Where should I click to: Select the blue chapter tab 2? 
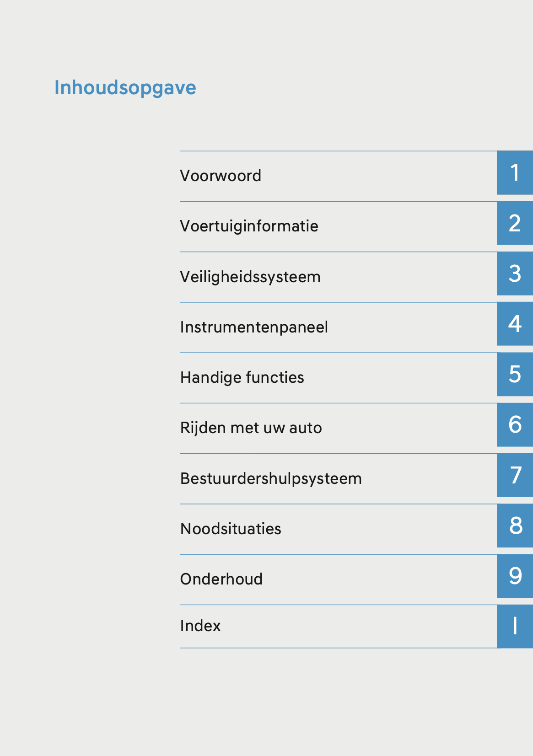[x=515, y=223]
